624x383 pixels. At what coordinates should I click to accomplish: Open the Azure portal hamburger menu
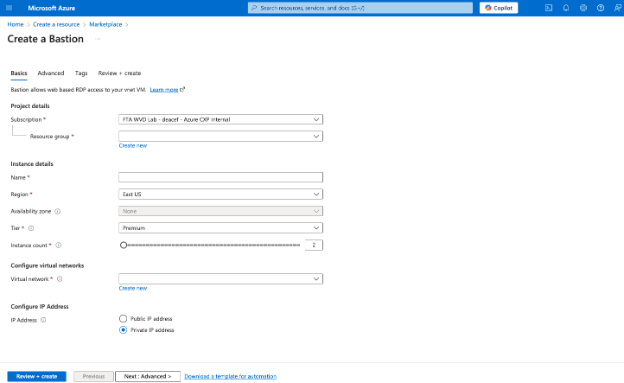click(9, 8)
